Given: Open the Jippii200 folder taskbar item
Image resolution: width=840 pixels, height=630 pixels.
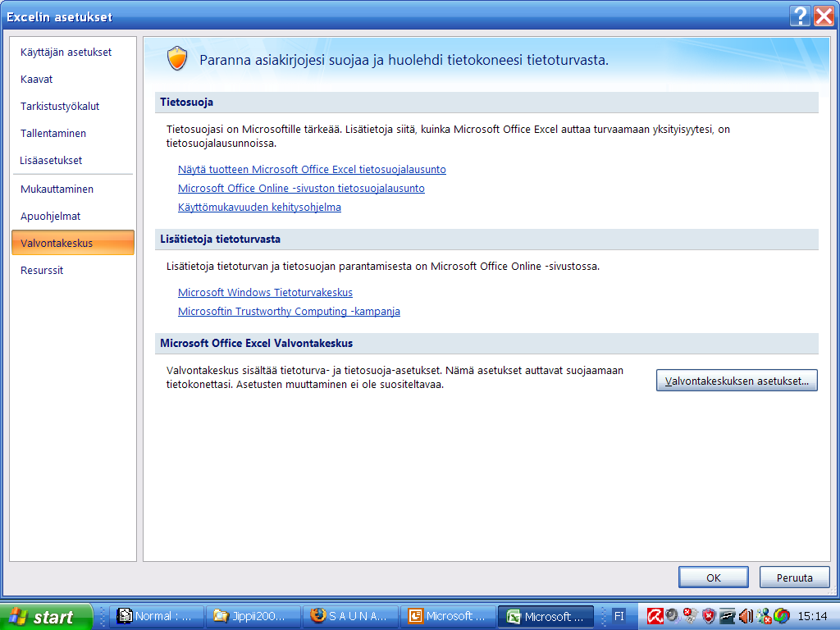Looking at the screenshot, I should pos(254,616).
